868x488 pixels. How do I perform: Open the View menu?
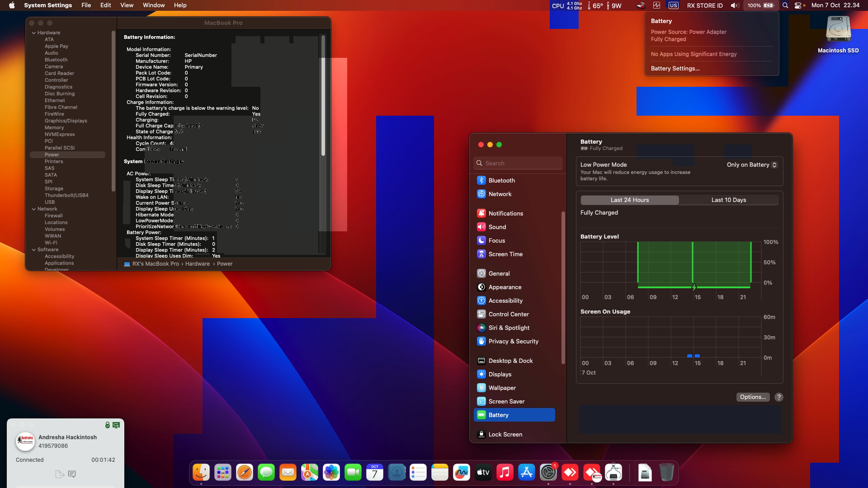(127, 5)
